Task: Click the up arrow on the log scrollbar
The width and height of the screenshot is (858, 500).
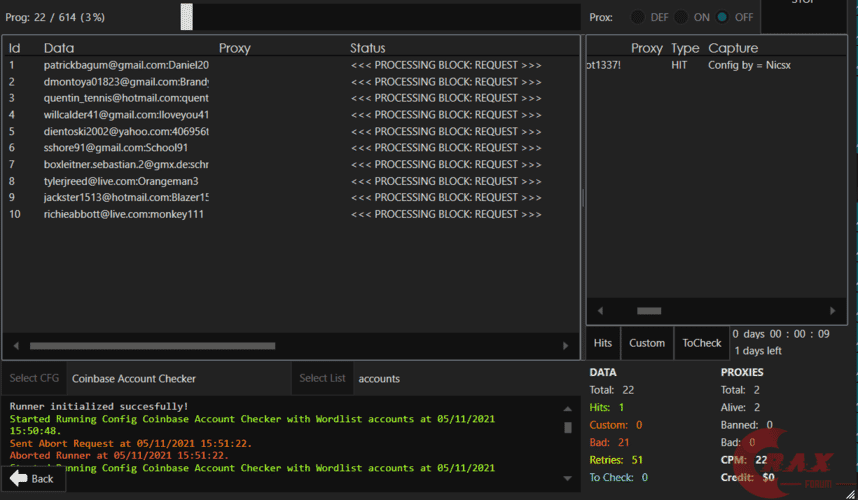Action: point(567,405)
